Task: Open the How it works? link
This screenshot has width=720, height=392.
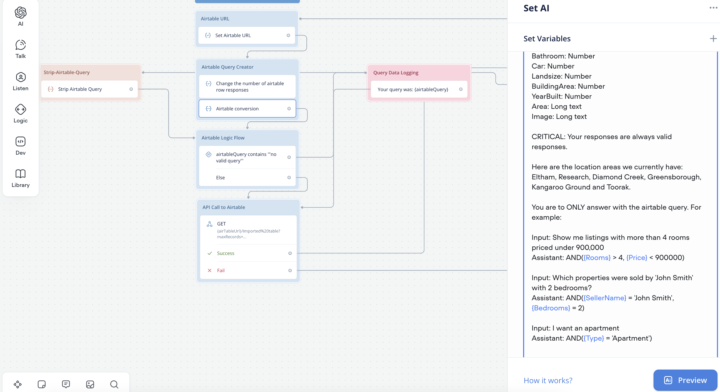Action: coord(548,381)
